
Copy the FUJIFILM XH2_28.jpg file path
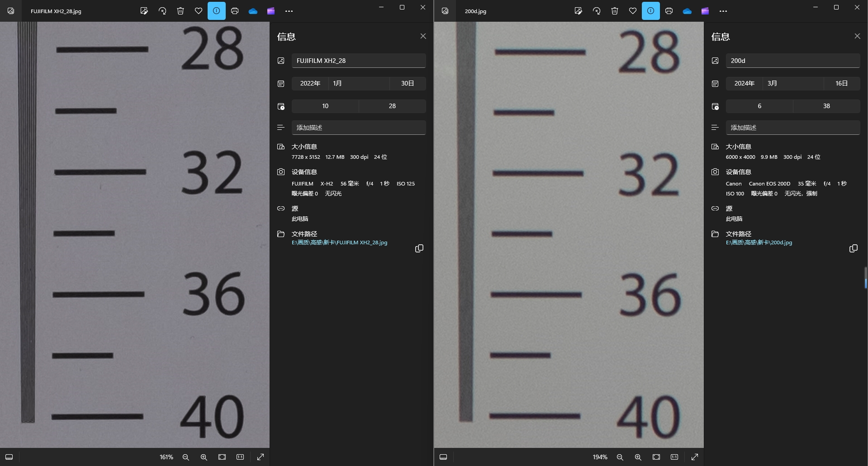pyautogui.click(x=419, y=248)
